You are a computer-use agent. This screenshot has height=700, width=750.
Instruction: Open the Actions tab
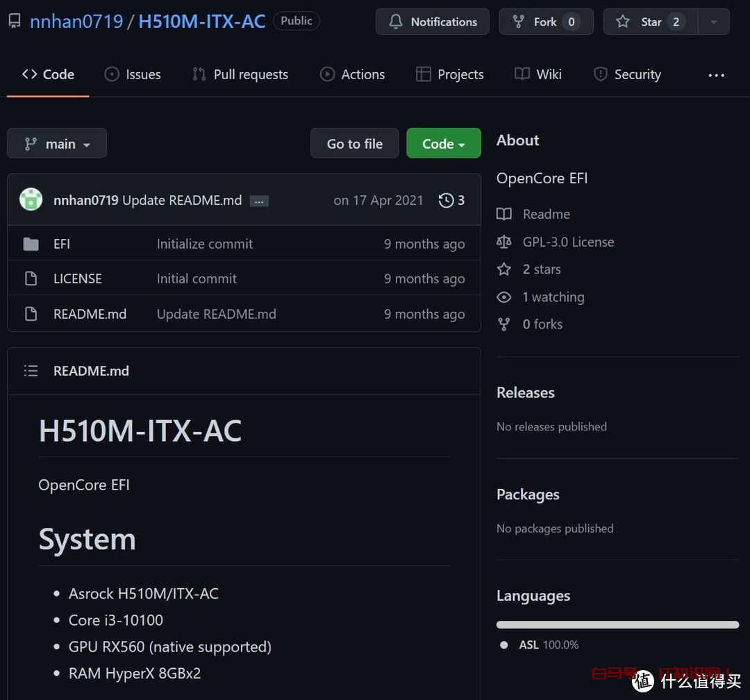click(352, 74)
